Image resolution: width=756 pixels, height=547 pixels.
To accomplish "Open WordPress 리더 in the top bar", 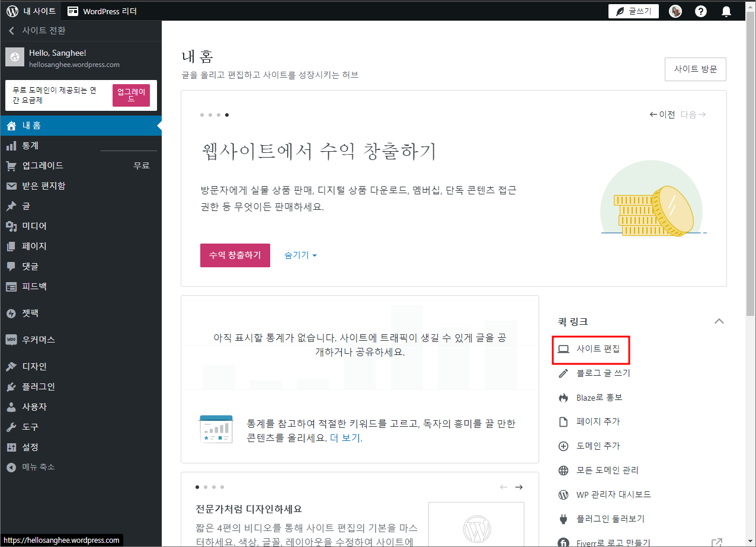I will click(x=102, y=11).
